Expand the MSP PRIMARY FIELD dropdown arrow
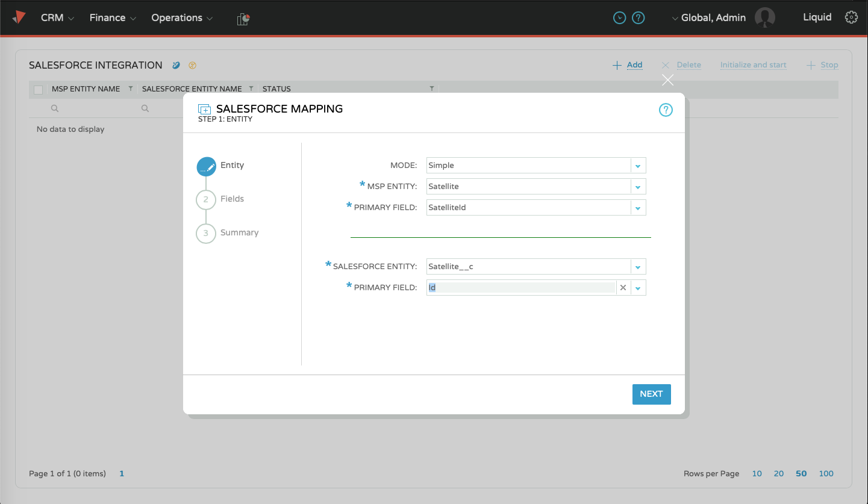The width and height of the screenshot is (868, 504). click(x=638, y=208)
